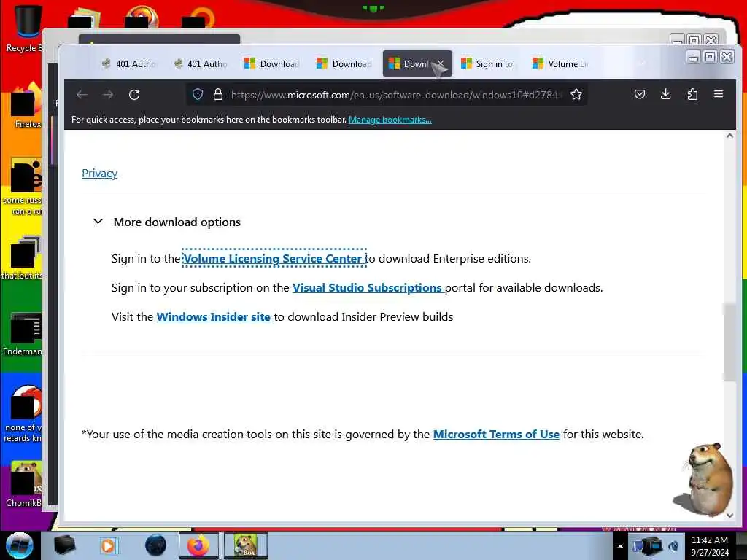Click the page scrollbar up arrow
The height and width of the screenshot is (560, 747).
tap(729, 136)
